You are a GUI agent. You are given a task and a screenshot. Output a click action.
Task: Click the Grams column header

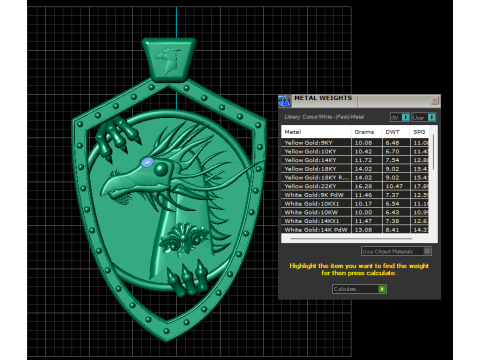366,132
